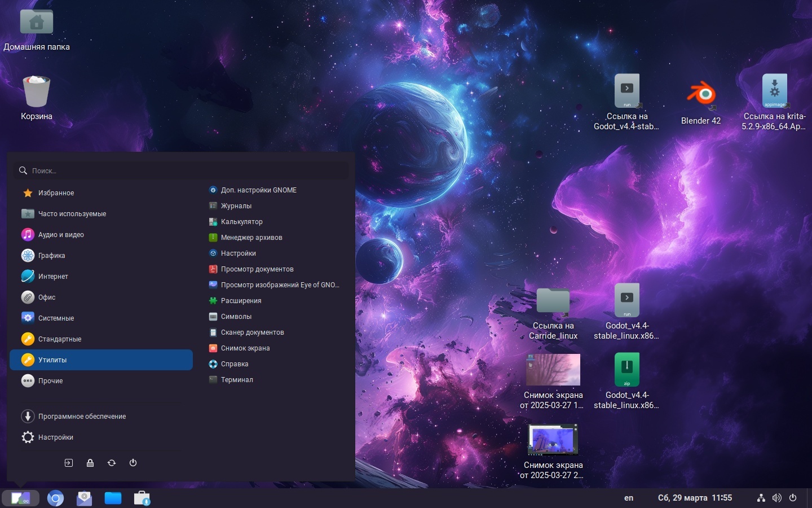Switch to the Аудио и видео category

tap(101, 235)
